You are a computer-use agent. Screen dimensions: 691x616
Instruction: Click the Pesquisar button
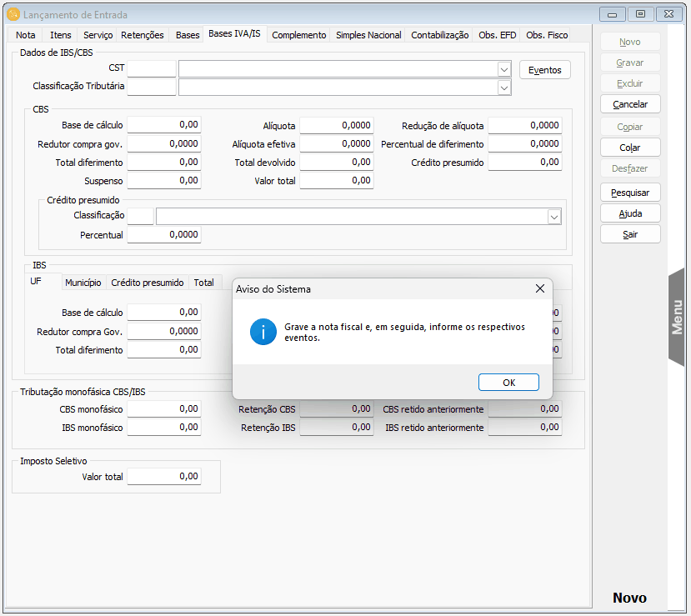630,193
